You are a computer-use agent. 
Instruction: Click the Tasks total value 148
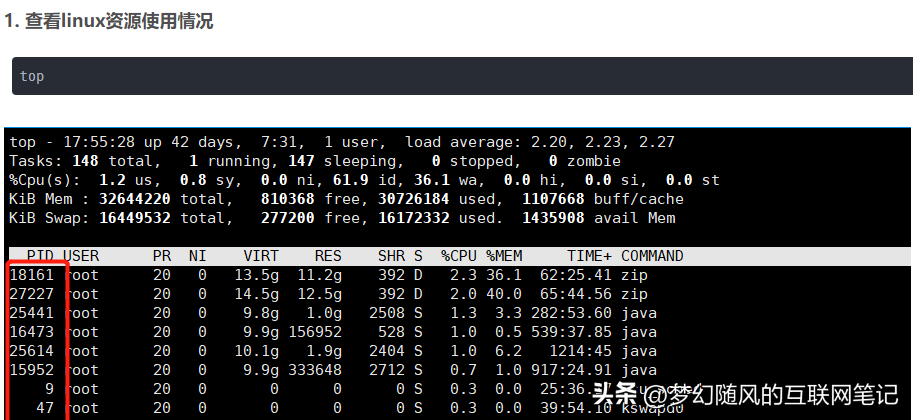point(85,161)
